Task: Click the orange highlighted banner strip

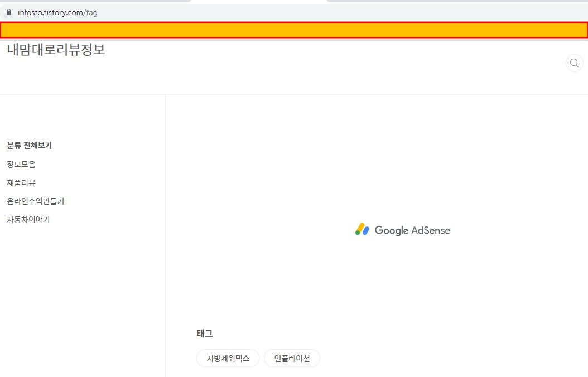Action: 294,30
